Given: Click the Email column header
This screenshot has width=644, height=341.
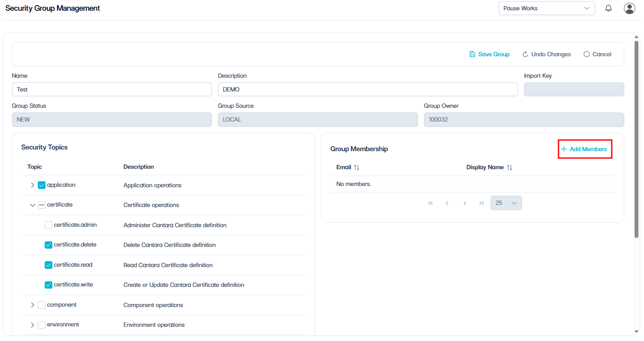Looking at the screenshot, I should pyautogui.click(x=344, y=167).
